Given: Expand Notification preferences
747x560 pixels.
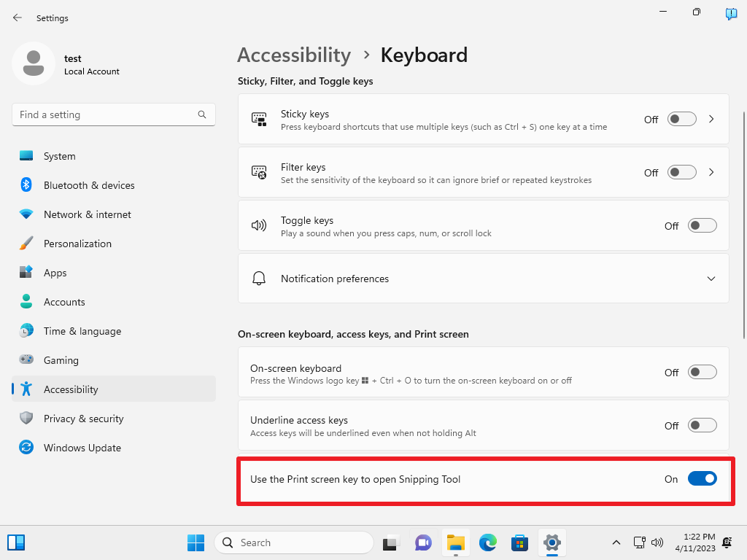Looking at the screenshot, I should (711, 278).
